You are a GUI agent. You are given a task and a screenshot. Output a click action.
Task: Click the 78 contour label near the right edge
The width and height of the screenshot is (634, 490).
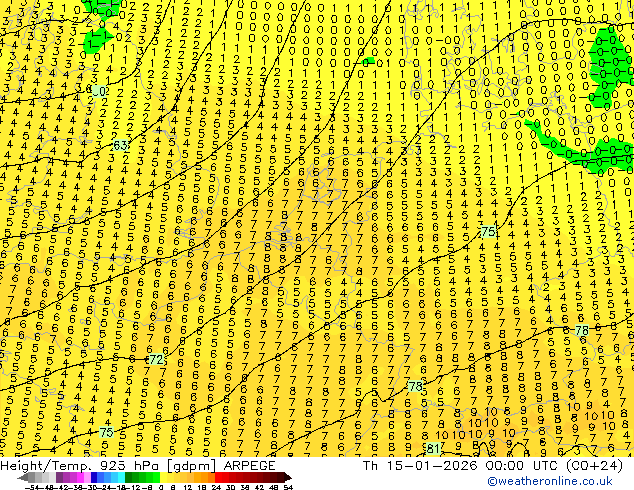(582, 330)
